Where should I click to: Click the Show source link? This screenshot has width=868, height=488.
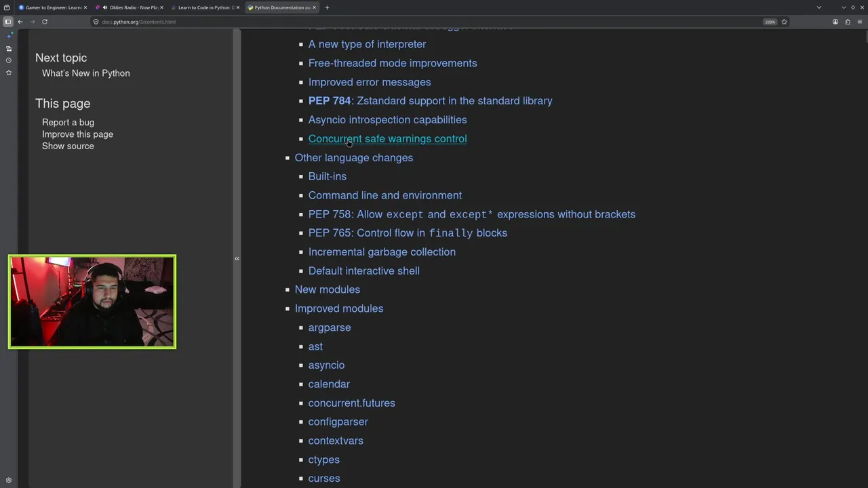tap(68, 146)
